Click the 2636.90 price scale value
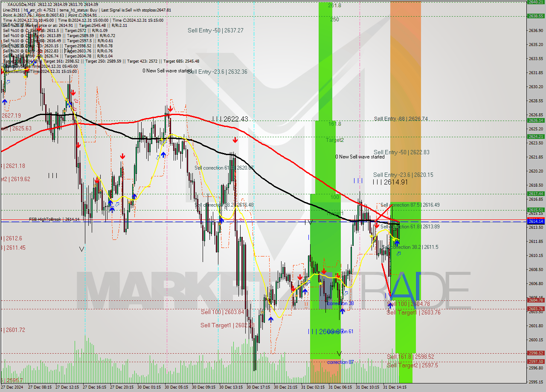The image size is (546, 392). (x=535, y=30)
